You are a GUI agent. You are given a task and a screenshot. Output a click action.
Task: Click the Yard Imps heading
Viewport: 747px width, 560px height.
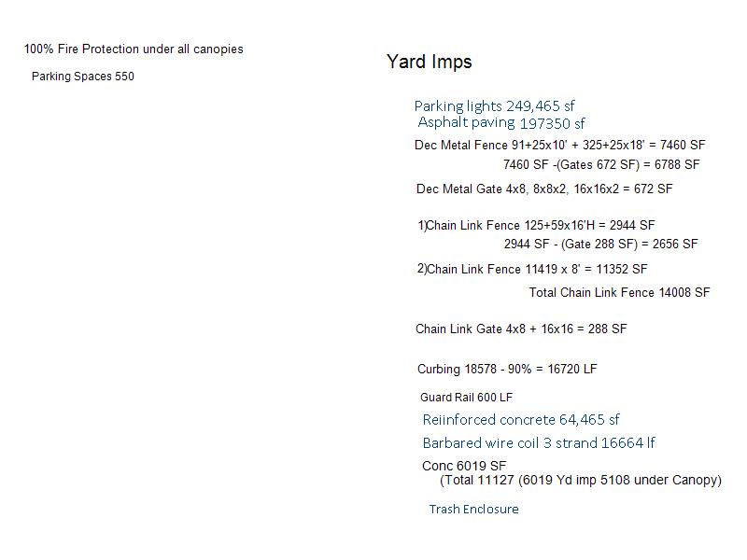430,63
